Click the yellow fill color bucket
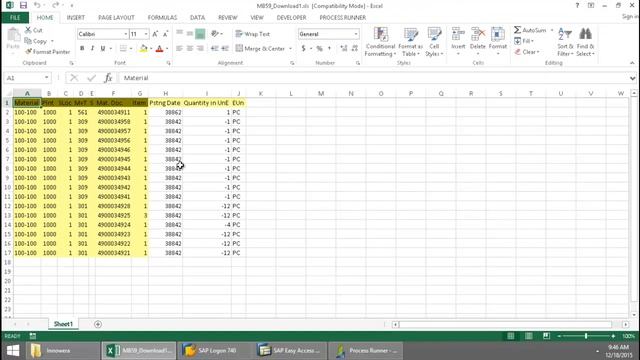Screen dimensions: 640x360 143,49
